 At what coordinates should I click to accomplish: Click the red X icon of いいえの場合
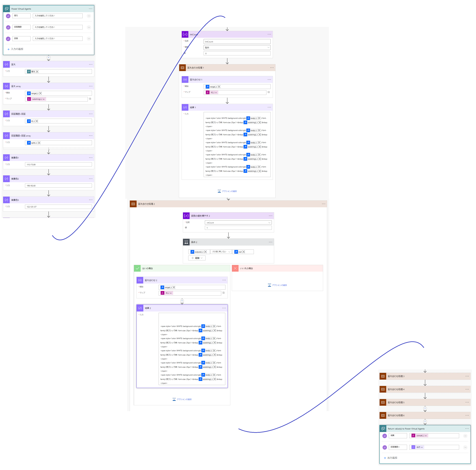pos(235,268)
